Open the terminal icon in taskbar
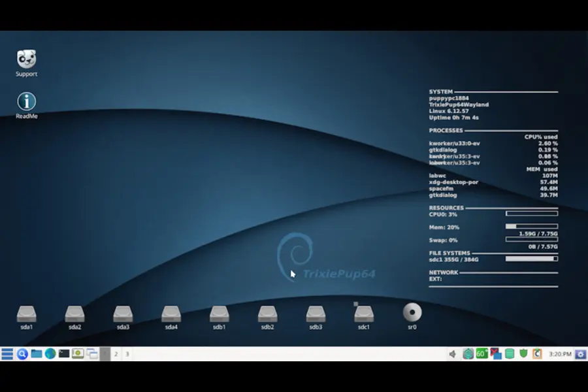 pos(64,353)
